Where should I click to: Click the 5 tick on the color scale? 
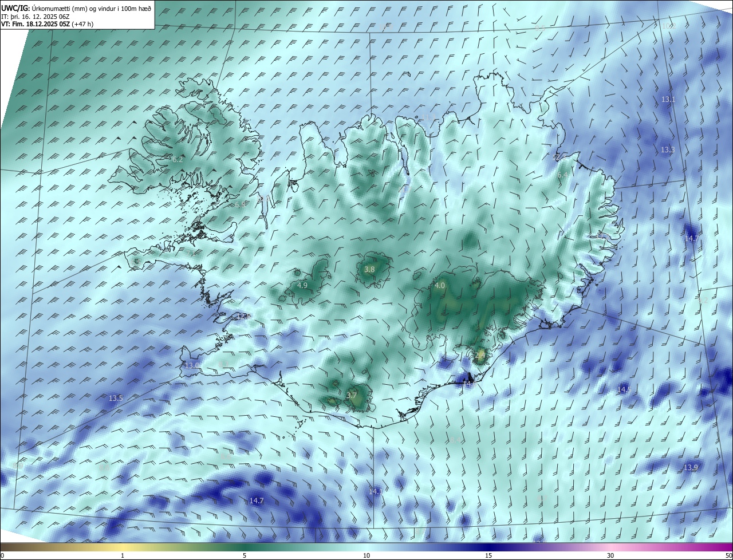(245, 555)
